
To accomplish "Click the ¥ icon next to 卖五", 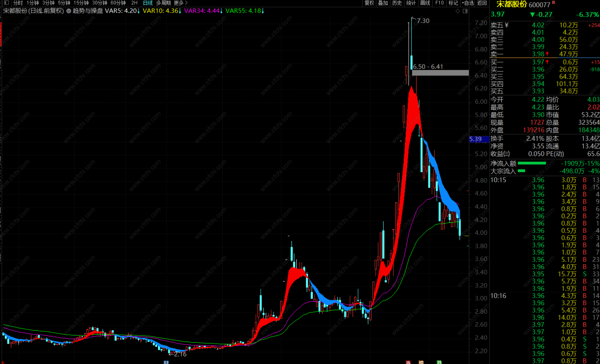I will pyautogui.click(x=506, y=25).
